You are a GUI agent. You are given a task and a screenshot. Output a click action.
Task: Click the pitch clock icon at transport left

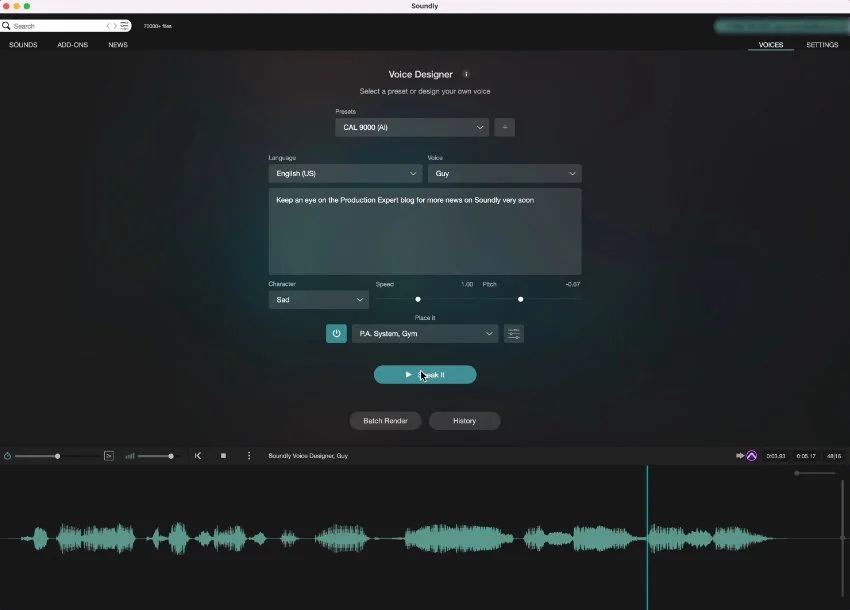pos(7,455)
